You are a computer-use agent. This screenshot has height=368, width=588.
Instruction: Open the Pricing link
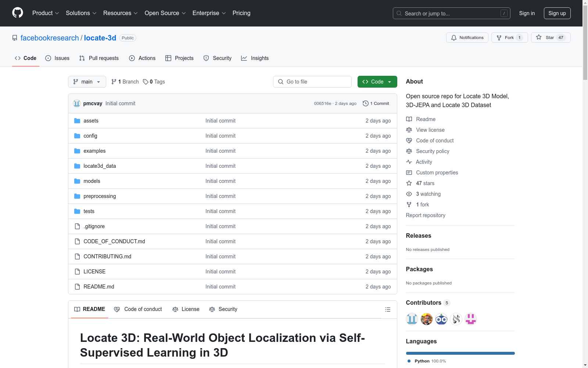tap(241, 13)
